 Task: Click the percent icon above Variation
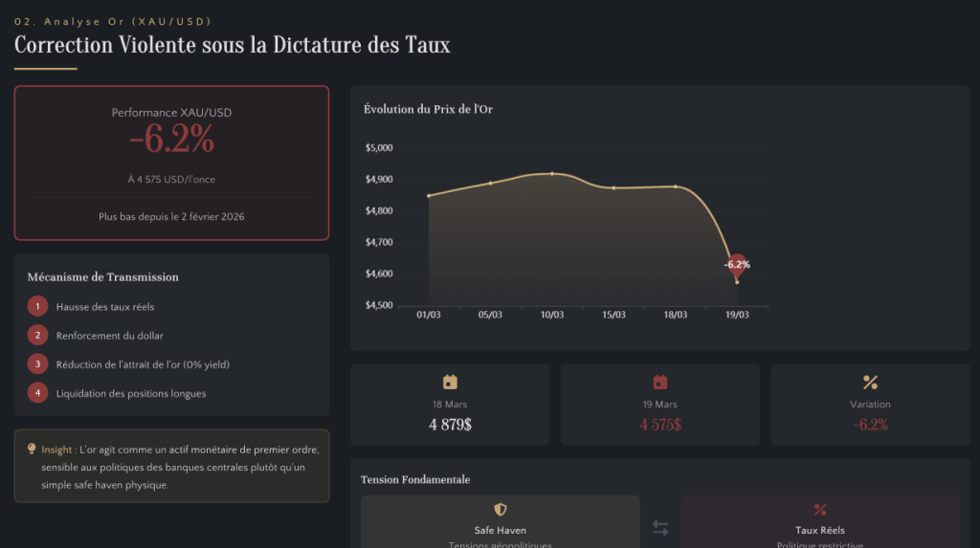[x=870, y=383]
